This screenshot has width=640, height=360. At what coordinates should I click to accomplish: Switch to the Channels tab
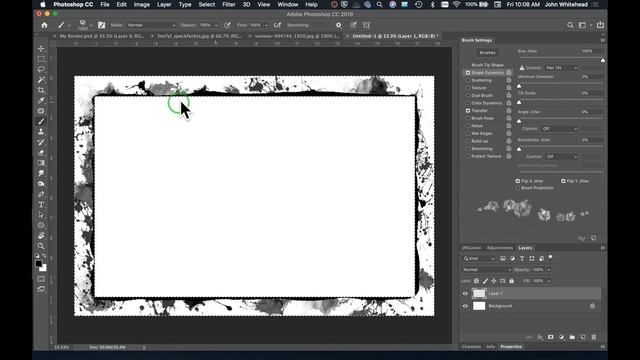(x=471, y=347)
